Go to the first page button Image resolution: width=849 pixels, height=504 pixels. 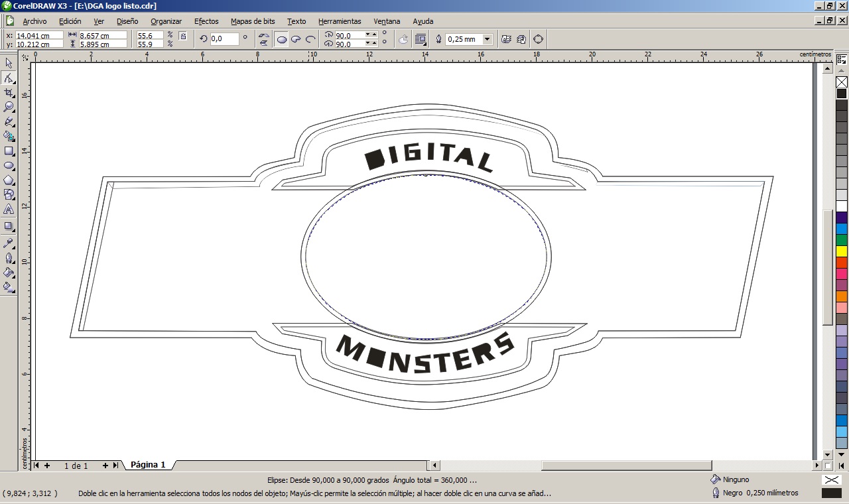point(36,466)
